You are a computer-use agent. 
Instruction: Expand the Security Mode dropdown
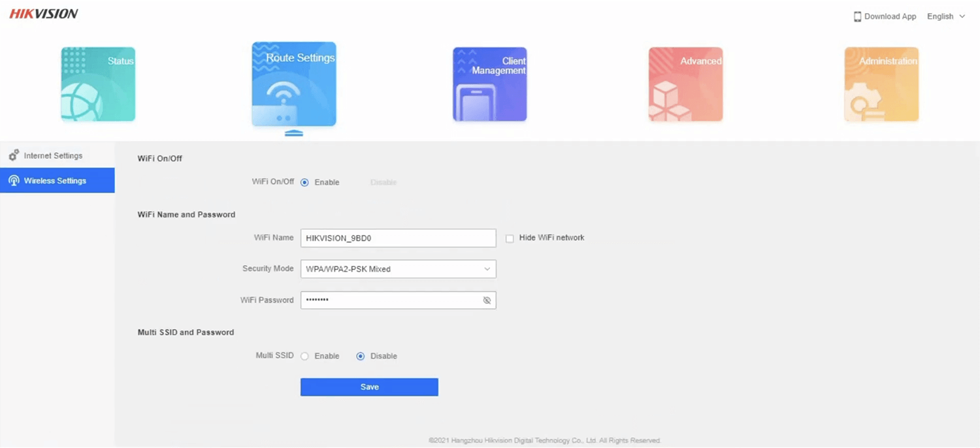[x=398, y=269]
